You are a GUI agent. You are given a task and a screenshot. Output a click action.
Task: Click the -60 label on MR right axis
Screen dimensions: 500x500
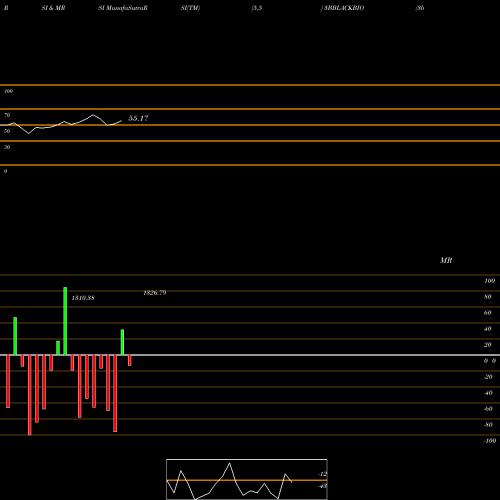pos(488,409)
